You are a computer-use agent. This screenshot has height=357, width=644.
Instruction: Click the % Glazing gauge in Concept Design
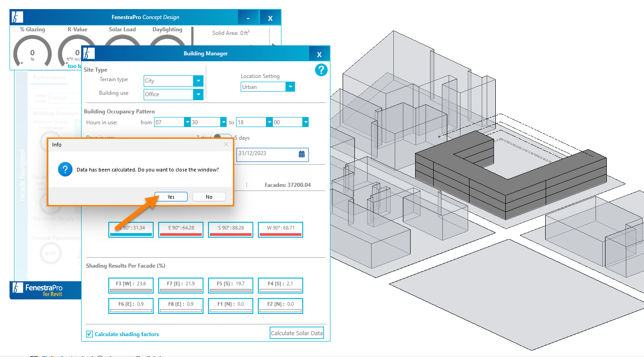coord(32,50)
